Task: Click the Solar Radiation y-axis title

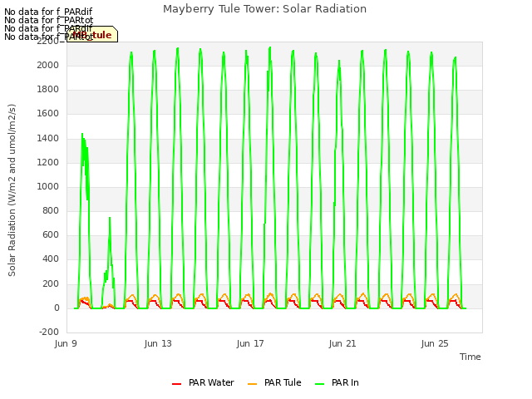Action: tap(12, 190)
